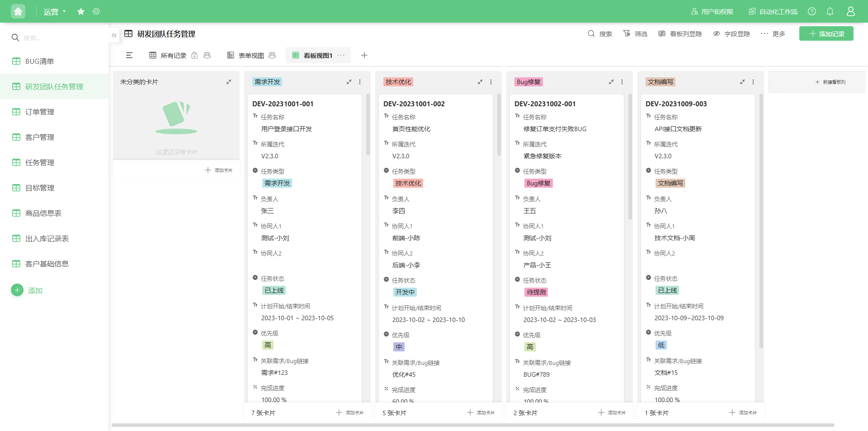Viewport: 868px width, 431px height.
Task: Add a card at bottom of 技术优化 column
Action: [481, 412]
